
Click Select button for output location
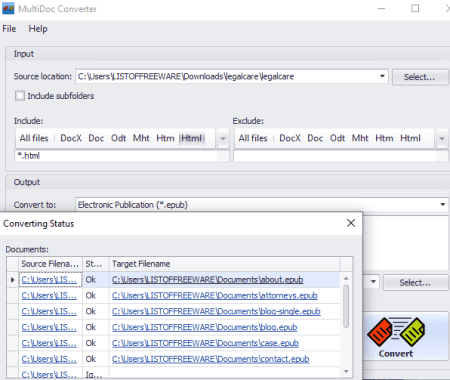pyautogui.click(x=415, y=283)
